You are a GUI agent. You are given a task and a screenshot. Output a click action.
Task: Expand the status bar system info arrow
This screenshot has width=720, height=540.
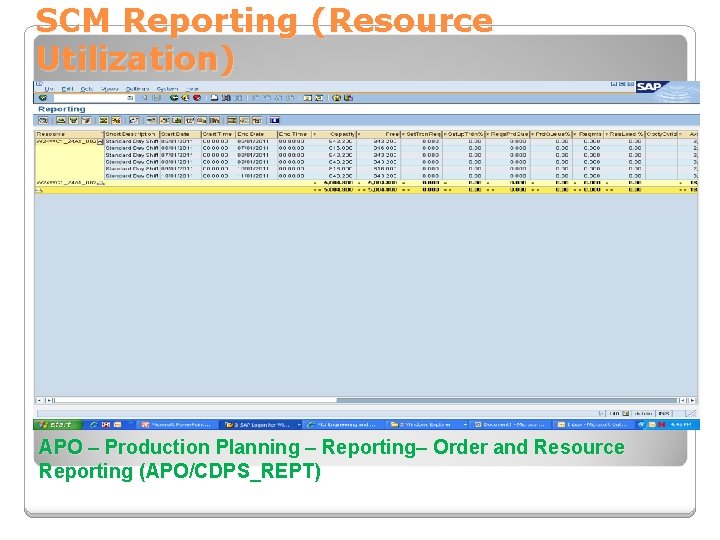tap(601, 413)
